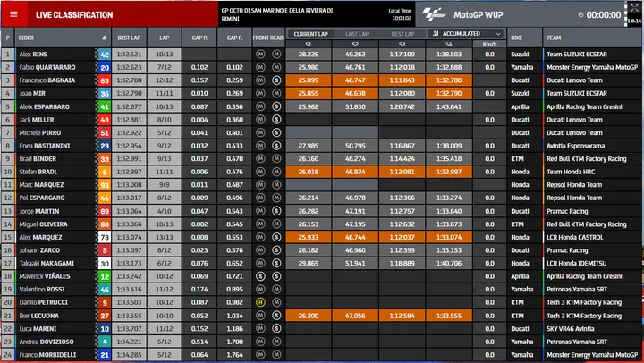Switch to Best Lap tab
Viewport: 644px width, 363px height.
[402, 34]
